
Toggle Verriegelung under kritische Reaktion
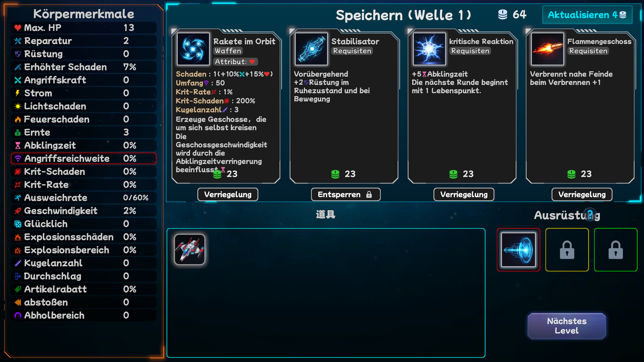464,194
